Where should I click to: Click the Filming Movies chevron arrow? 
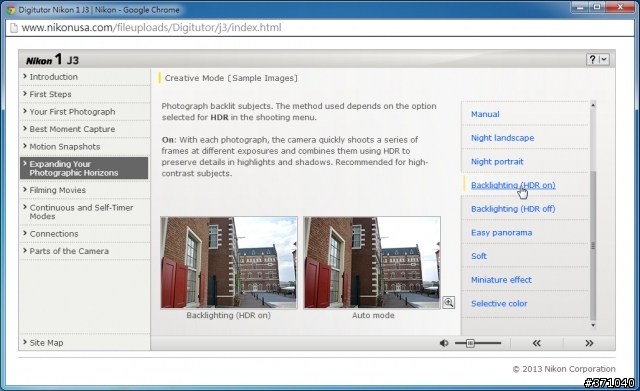(25, 190)
